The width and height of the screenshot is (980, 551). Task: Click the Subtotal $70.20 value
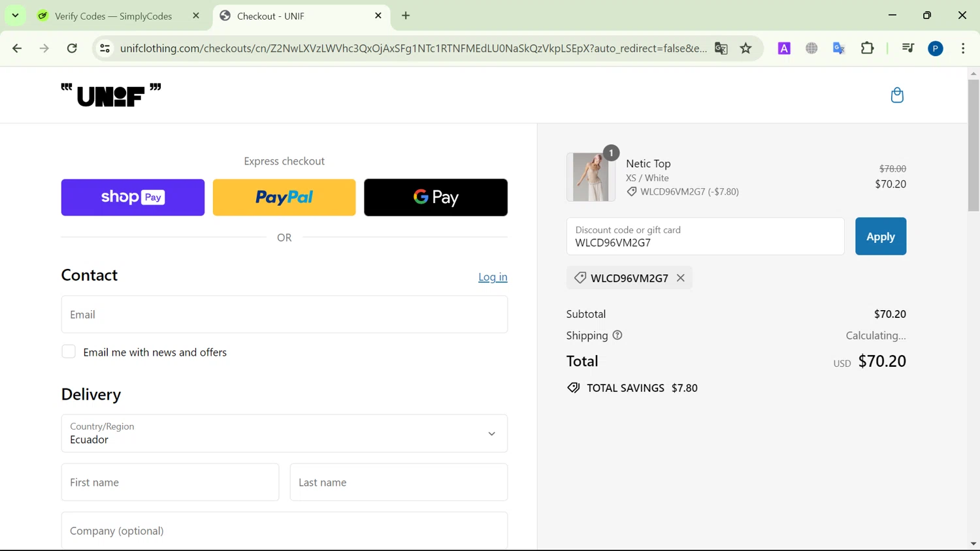(890, 314)
